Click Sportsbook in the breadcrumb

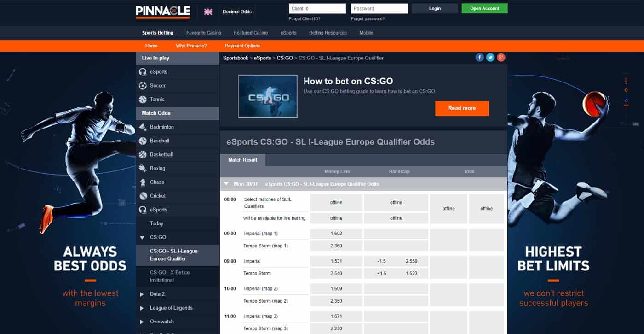pos(236,58)
